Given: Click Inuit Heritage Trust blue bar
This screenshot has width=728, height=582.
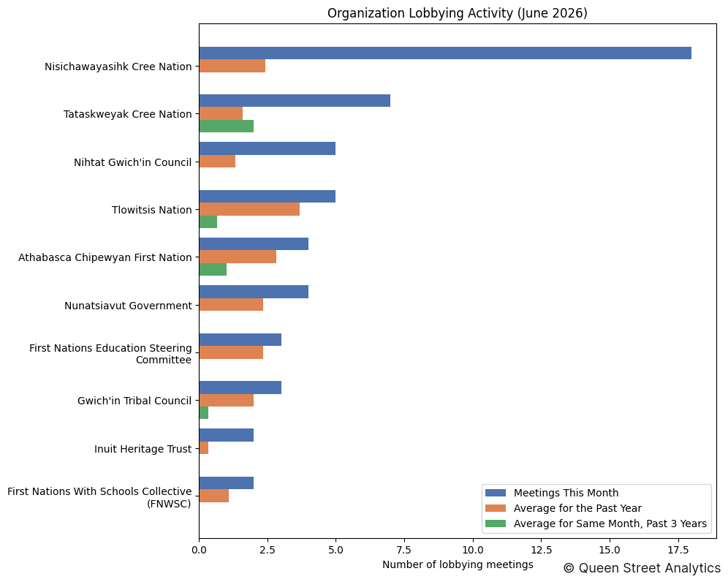Looking at the screenshot, I should pos(227,435).
